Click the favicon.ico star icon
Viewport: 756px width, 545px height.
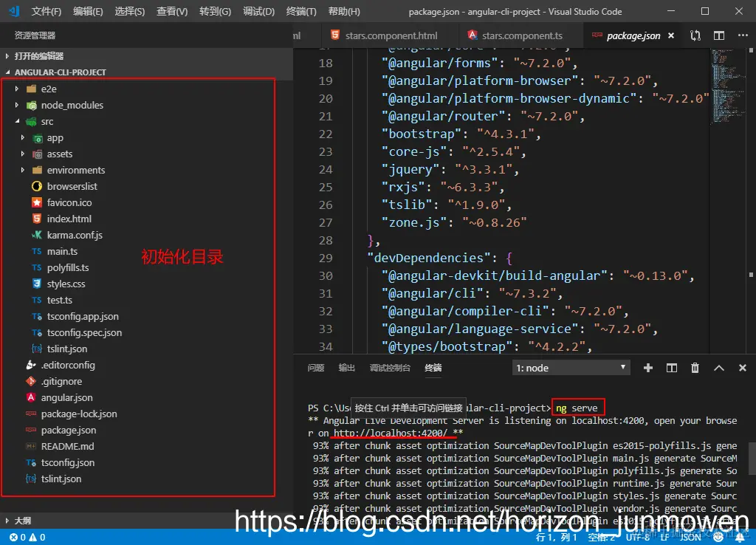point(37,202)
